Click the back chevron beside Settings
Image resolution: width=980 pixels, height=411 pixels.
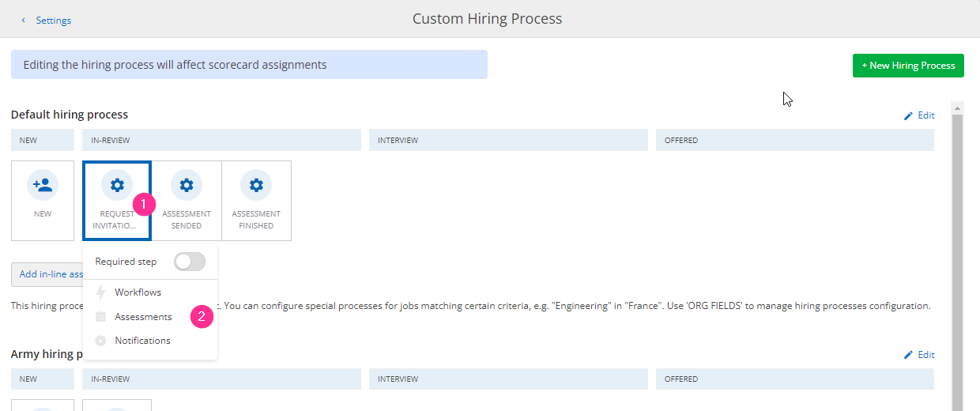click(23, 21)
